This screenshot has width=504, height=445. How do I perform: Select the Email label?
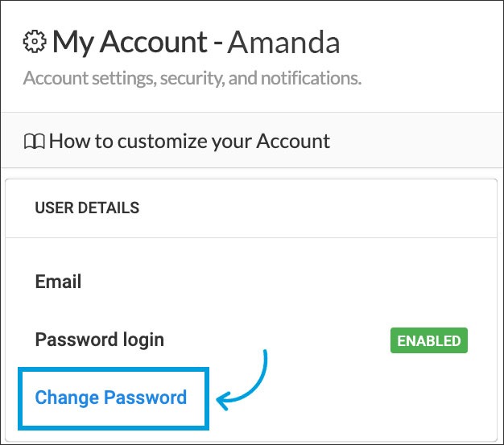tap(59, 282)
